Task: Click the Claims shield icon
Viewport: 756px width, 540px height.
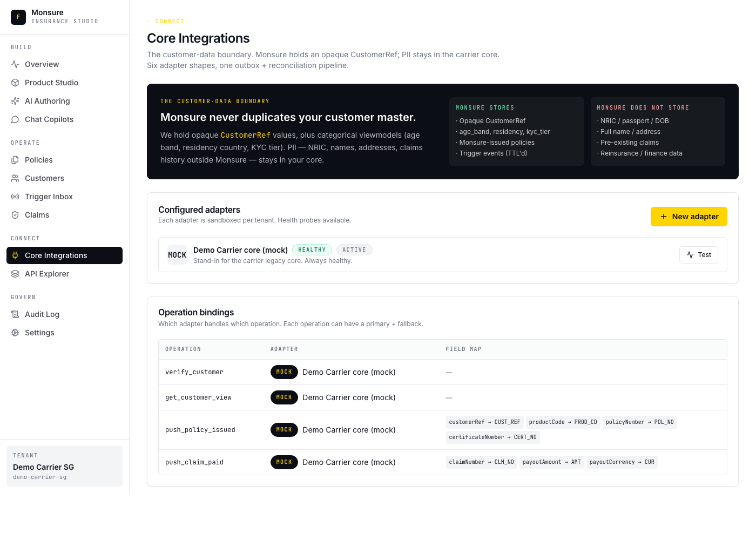Action: coord(15,215)
